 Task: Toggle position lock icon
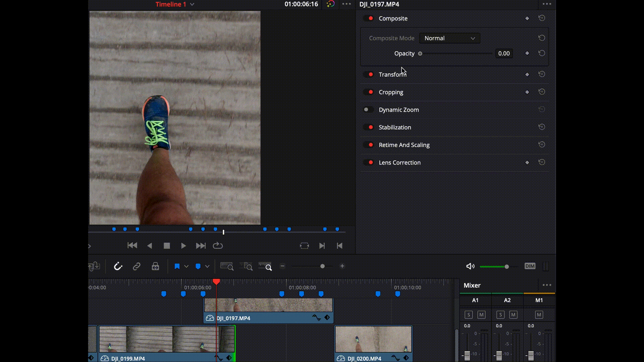(155, 266)
